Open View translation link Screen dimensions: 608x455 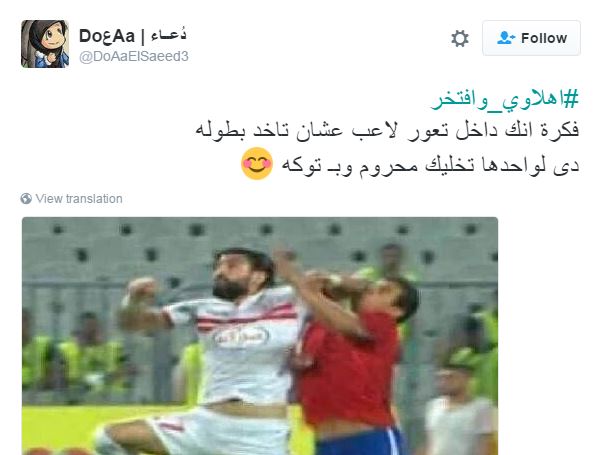pos(79,199)
